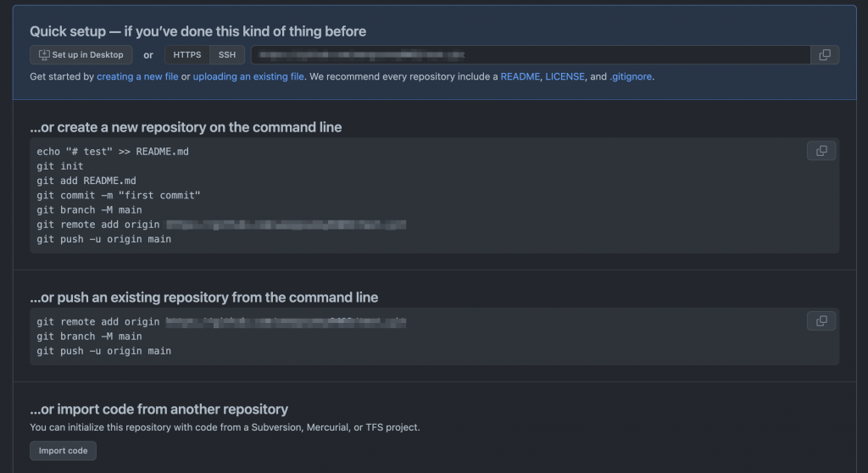This screenshot has height=473, width=868.
Task: Select the blurred repository URL field
Action: pyautogui.click(x=531, y=55)
